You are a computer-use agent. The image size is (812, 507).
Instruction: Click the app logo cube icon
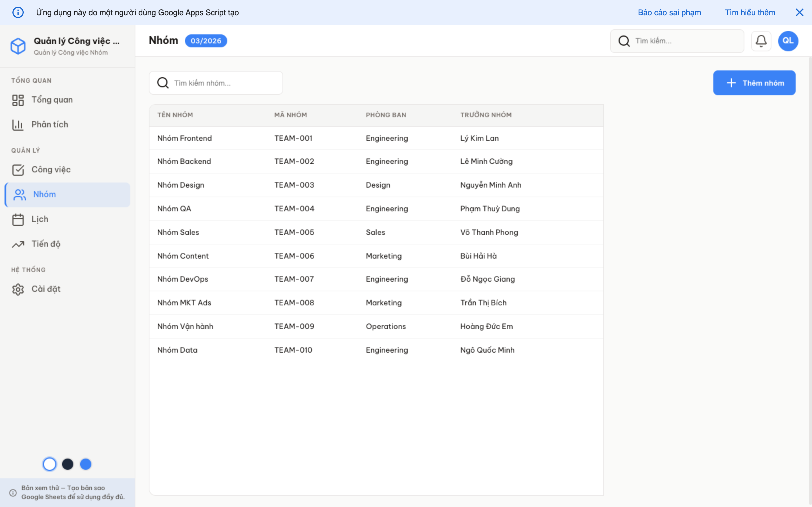[18, 46]
